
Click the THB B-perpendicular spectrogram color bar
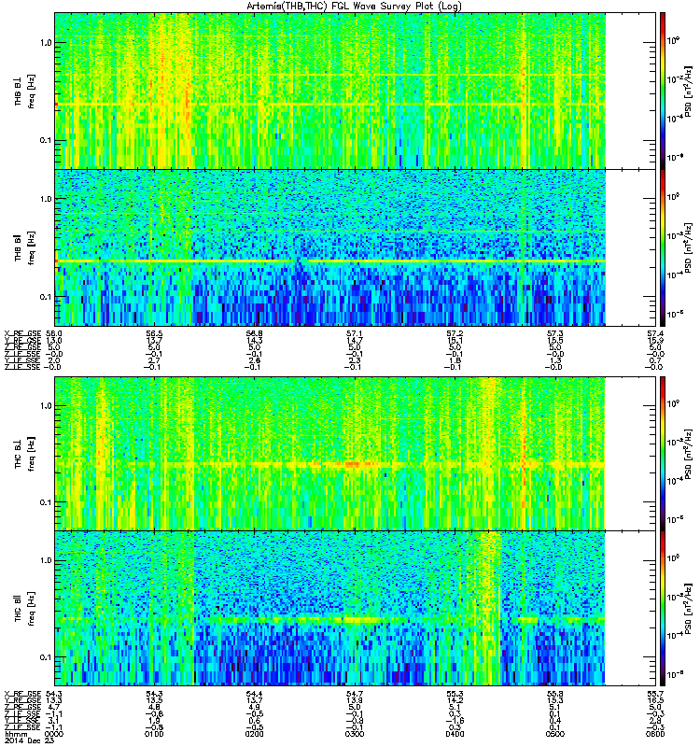pyautogui.click(x=663, y=91)
